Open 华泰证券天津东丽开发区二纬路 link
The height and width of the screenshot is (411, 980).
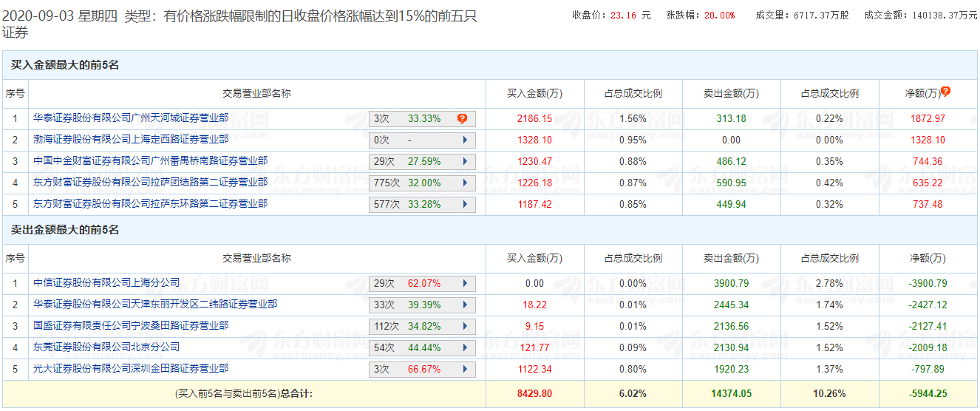155,304
